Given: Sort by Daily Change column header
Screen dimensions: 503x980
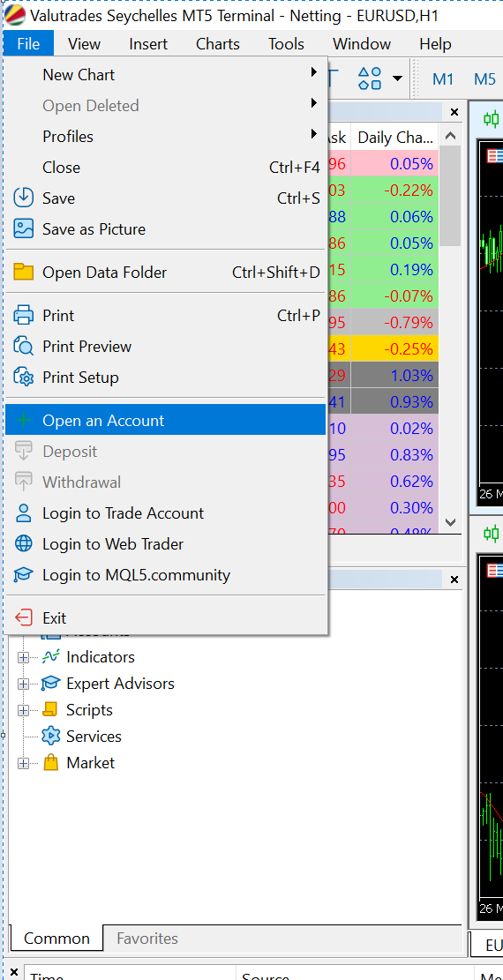Looking at the screenshot, I should coord(395,137).
